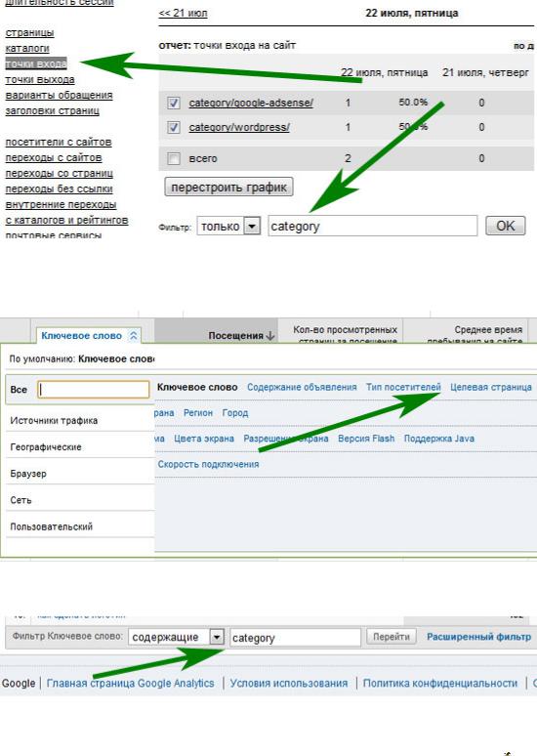This screenshot has height=756, width=537.
Task: Go to previous day << 21 июл
Action: 183,13
